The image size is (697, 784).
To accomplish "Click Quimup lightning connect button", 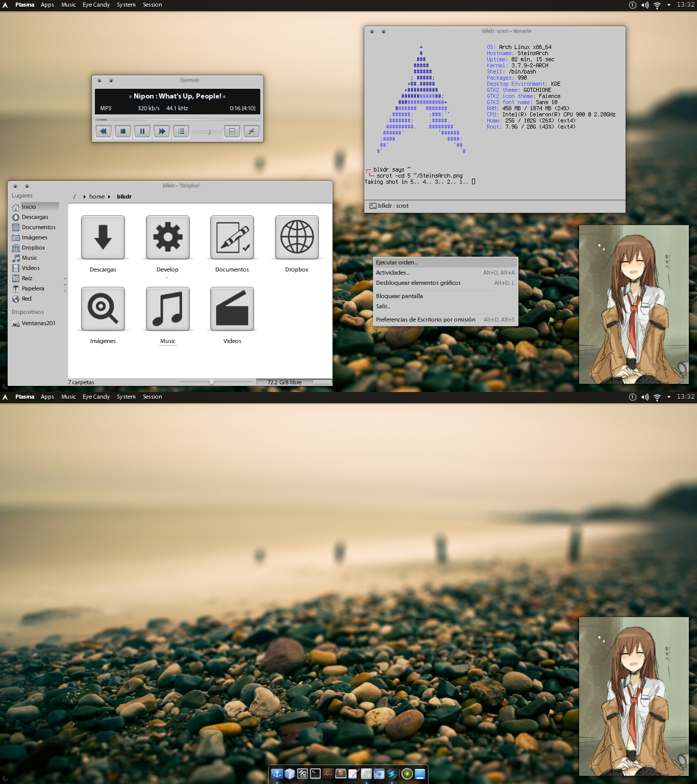I will (x=251, y=131).
